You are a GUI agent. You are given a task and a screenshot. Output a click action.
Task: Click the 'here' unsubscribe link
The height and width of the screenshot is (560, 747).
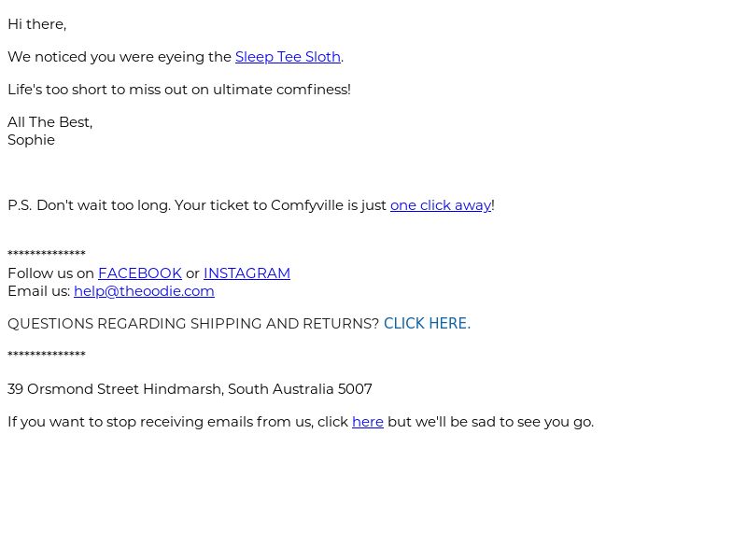coord(368,422)
